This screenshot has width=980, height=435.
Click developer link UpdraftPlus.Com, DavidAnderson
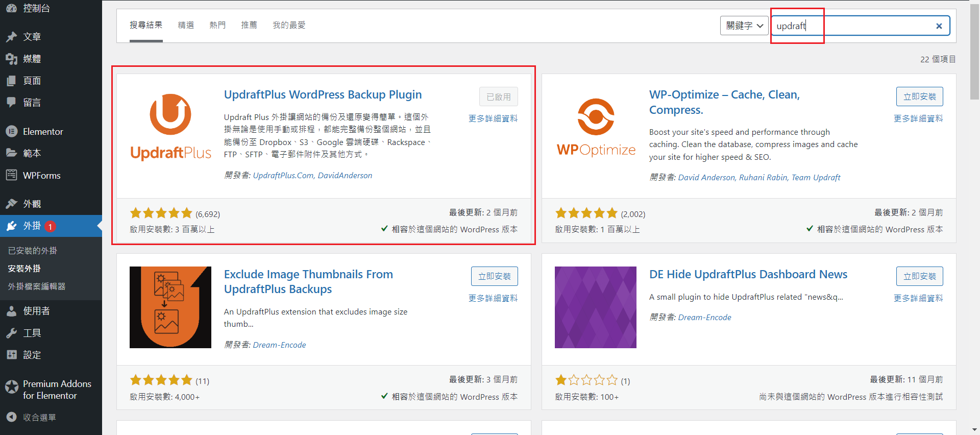[312, 176]
